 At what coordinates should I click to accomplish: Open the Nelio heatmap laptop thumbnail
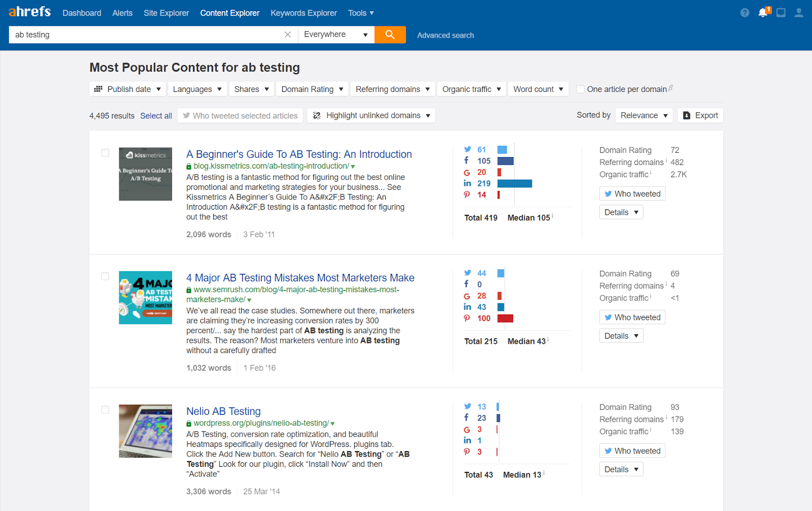coord(145,431)
